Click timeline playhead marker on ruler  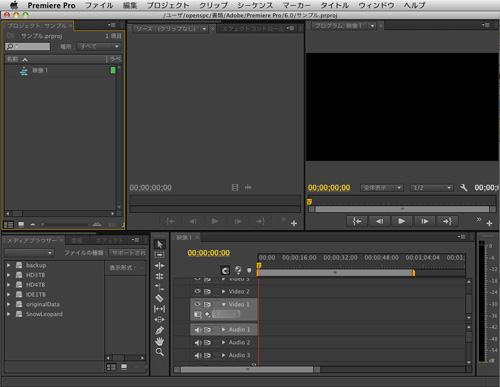click(x=259, y=265)
